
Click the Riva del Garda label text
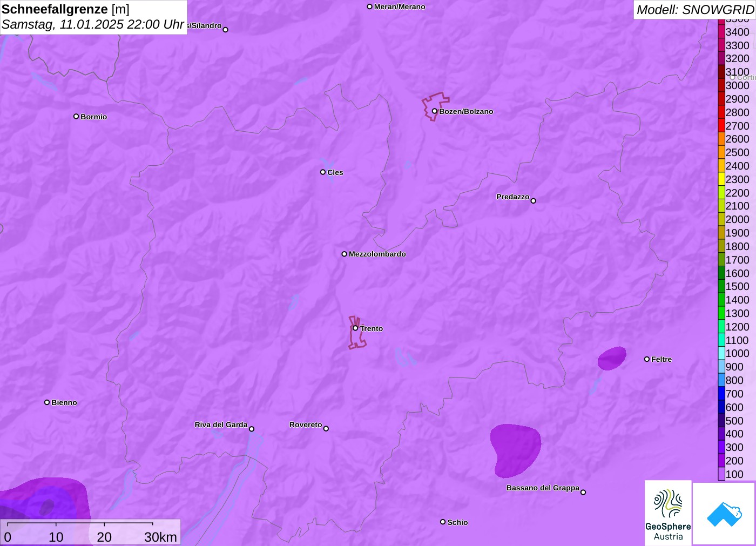point(221,424)
